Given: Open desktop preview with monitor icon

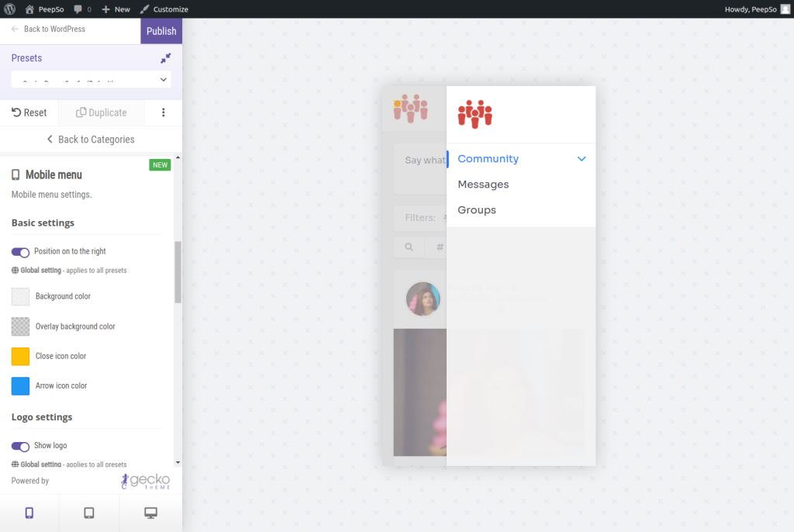Looking at the screenshot, I should point(150,513).
